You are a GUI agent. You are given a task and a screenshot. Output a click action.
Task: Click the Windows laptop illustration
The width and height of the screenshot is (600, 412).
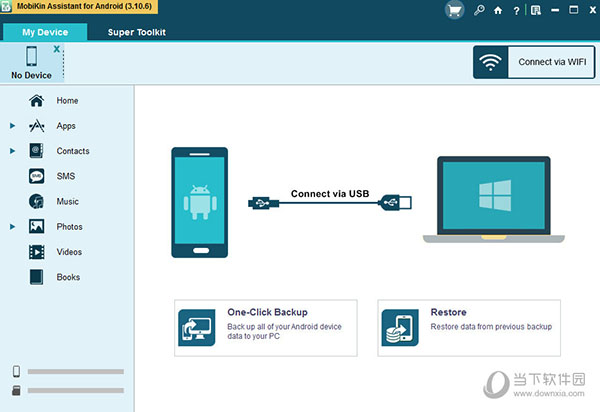point(494,199)
